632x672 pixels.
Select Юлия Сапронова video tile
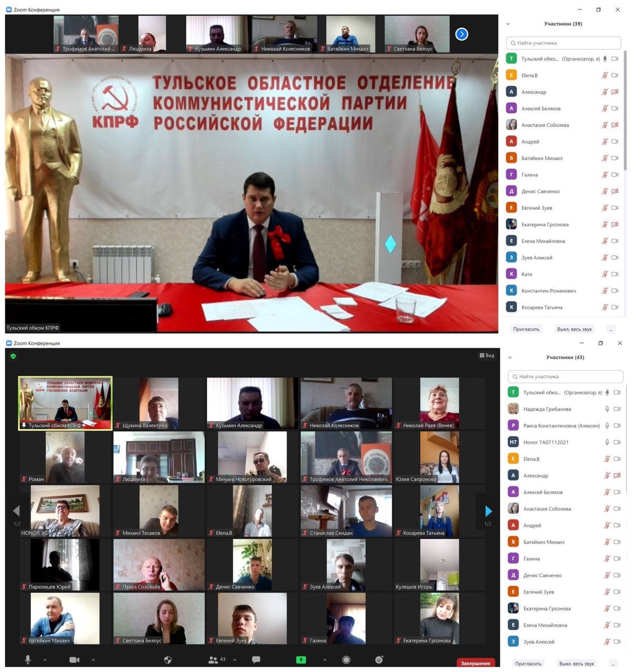click(440, 457)
